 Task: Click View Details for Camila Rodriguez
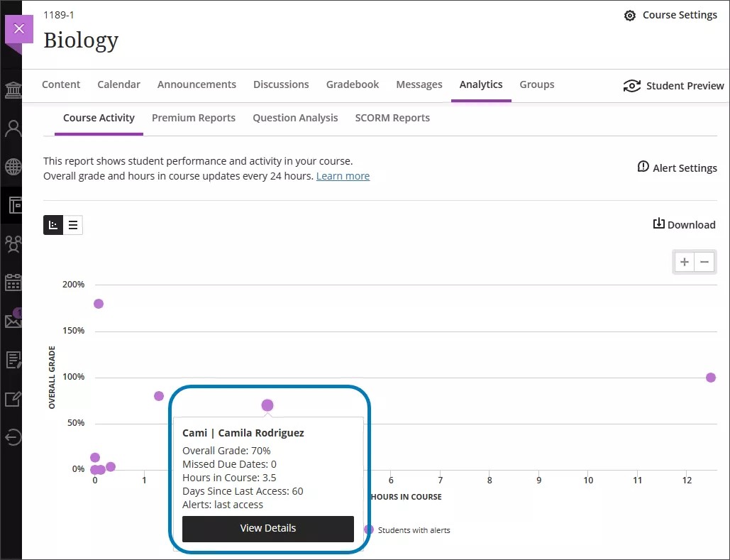pos(267,528)
